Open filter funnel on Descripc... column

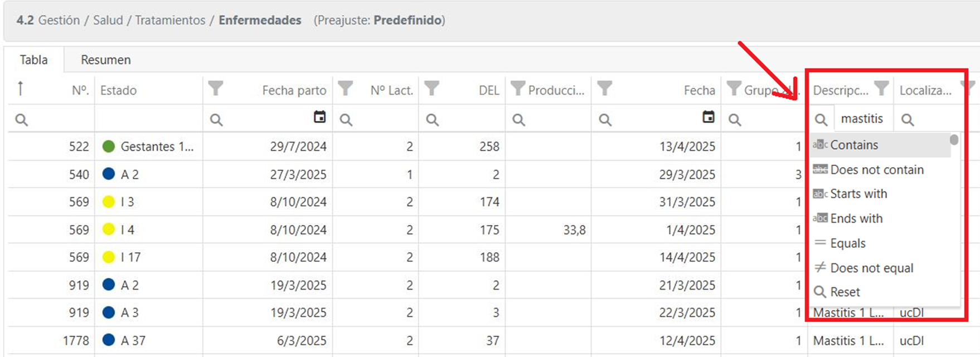881,89
